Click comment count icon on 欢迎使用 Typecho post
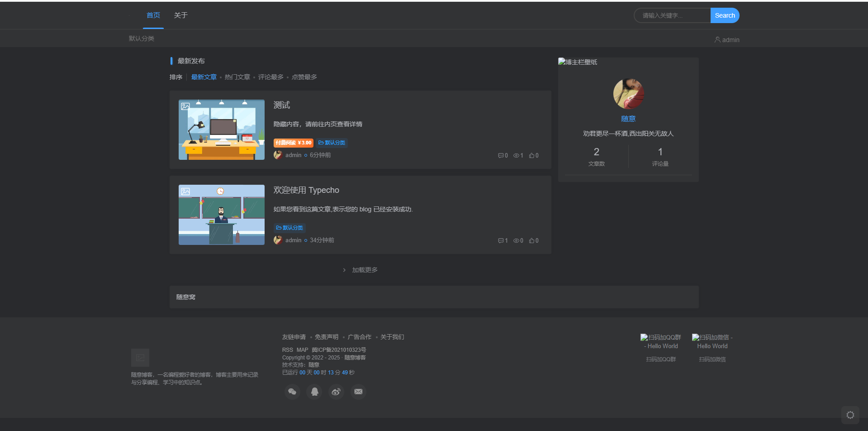The height and width of the screenshot is (431, 868). pos(501,240)
